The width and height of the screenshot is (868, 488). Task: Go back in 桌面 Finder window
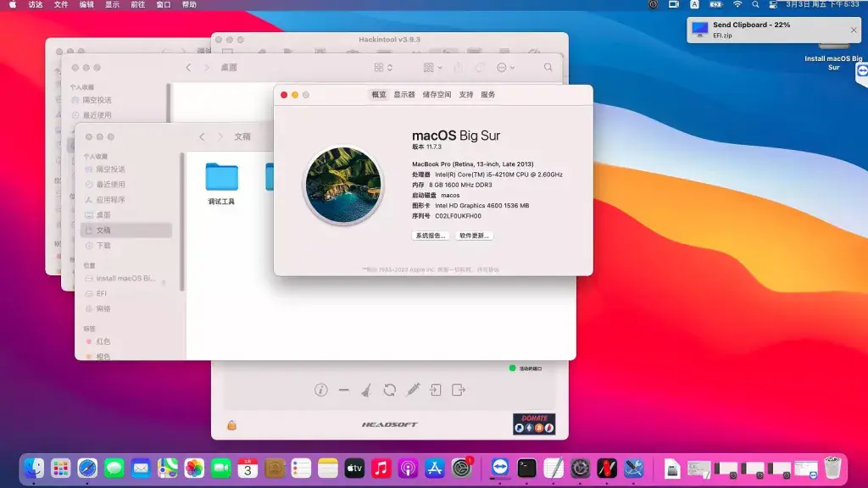188,68
